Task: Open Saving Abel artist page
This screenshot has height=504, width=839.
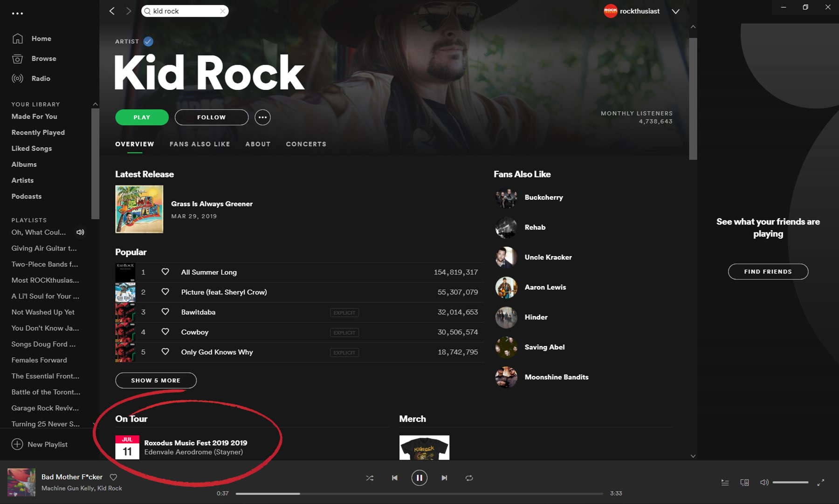Action: pos(544,347)
